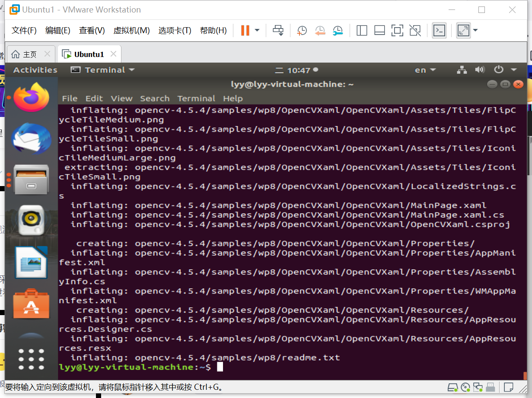Screen dimensions: 532x398
Task: Toggle the thumbnail bar view
Action: pyautogui.click(x=379, y=30)
